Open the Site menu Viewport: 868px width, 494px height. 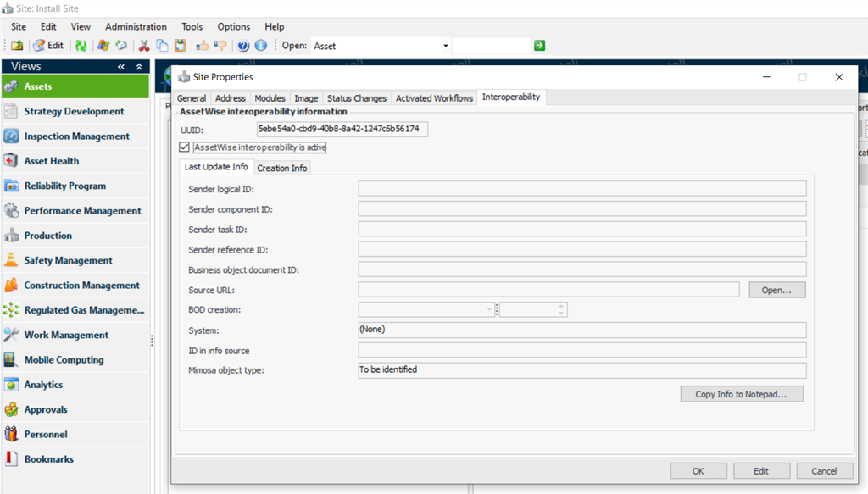pyautogui.click(x=19, y=26)
